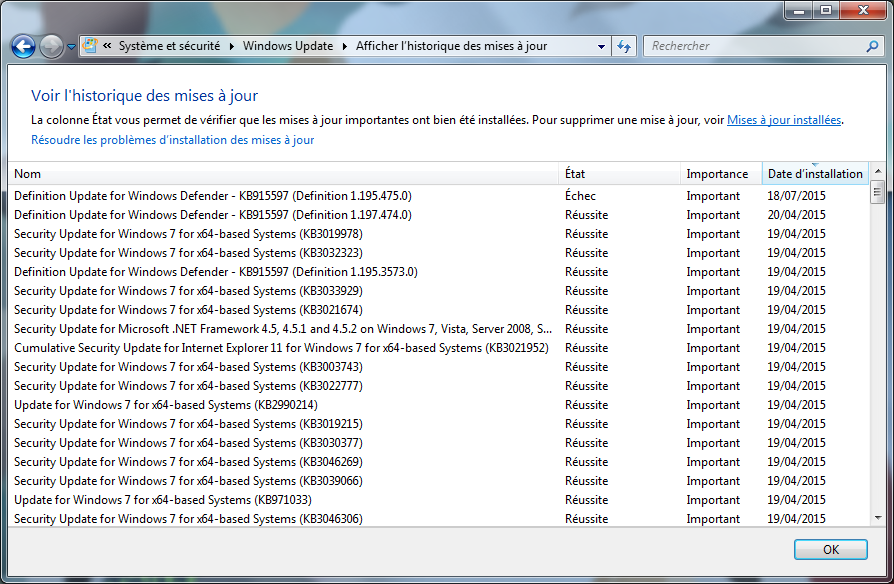The height and width of the screenshot is (584, 894).
Task: Click the Control Panel icon in address bar
Action: click(90, 46)
